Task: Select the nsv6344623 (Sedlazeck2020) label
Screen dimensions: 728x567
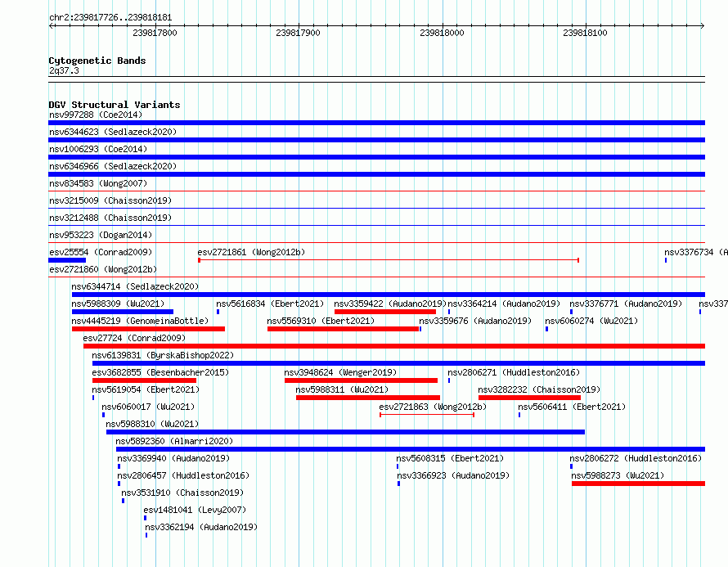Action: coord(113,132)
